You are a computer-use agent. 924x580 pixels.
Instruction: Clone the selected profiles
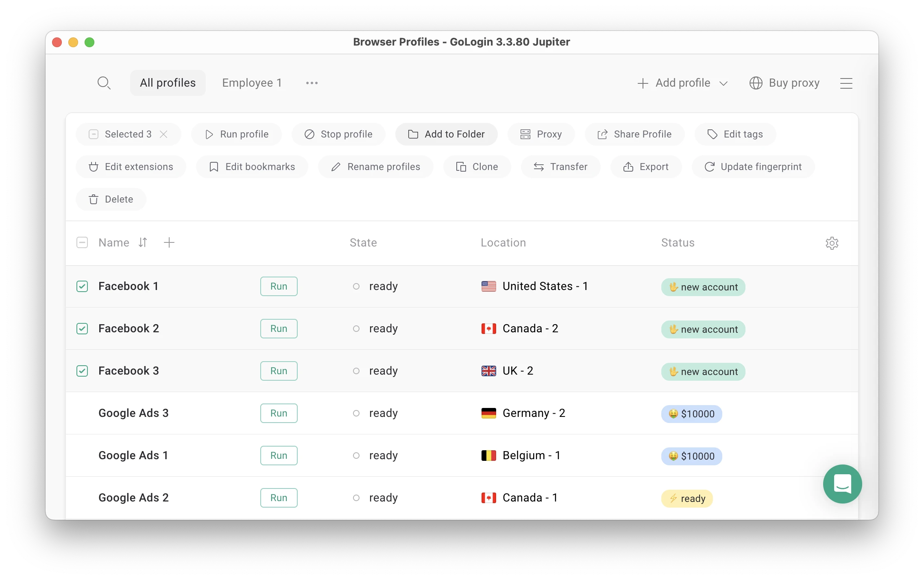[x=477, y=167]
